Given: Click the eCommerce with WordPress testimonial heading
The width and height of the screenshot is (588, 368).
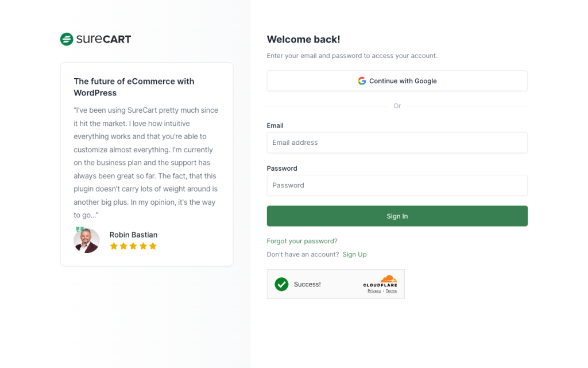Looking at the screenshot, I should [x=134, y=87].
